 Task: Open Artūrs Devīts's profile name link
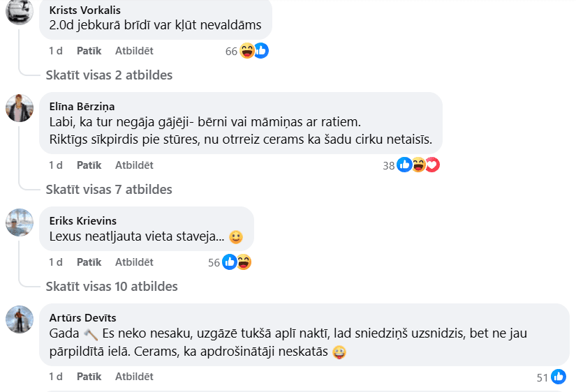tap(83, 318)
